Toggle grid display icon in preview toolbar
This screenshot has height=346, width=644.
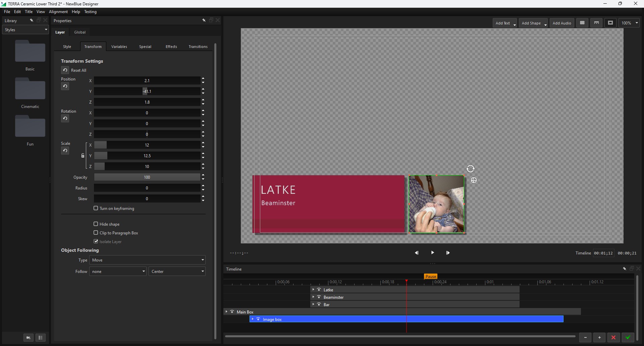pyautogui.click(x=582, y=23)
